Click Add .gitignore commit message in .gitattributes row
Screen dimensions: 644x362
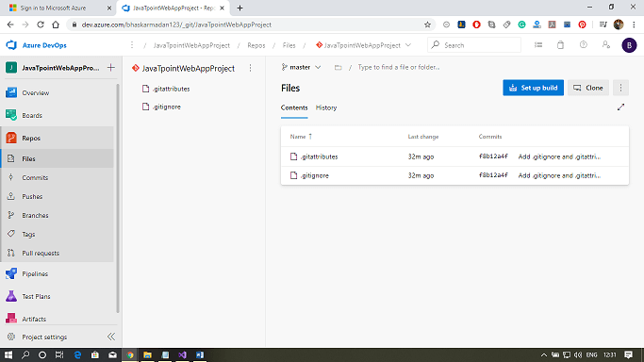pyautogui.click(x=559, y=156)
